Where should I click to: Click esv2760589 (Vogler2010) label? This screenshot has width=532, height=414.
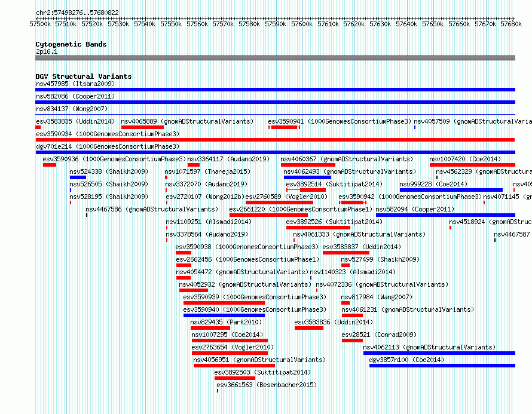(x=287, y=197)
